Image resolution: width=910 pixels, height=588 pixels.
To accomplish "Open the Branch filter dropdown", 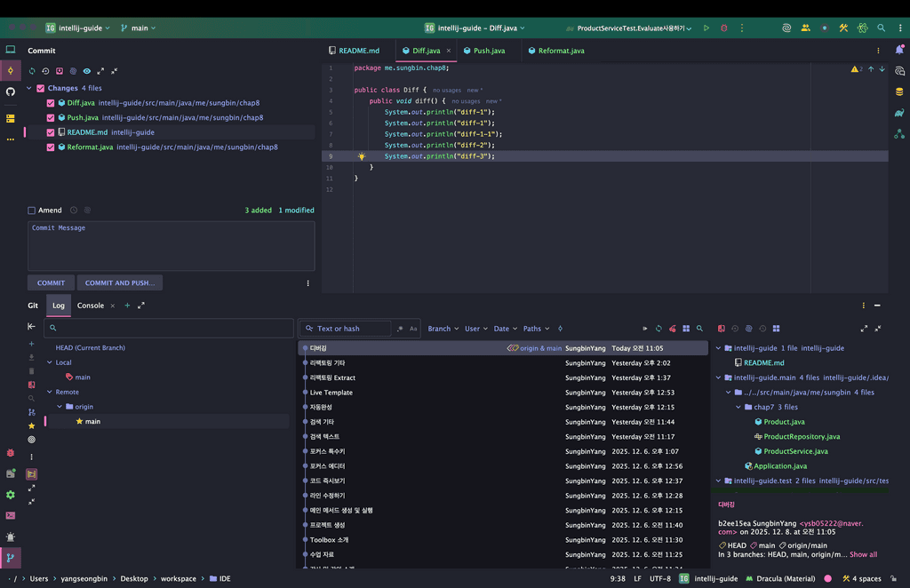I will click(x=443, y=329).
